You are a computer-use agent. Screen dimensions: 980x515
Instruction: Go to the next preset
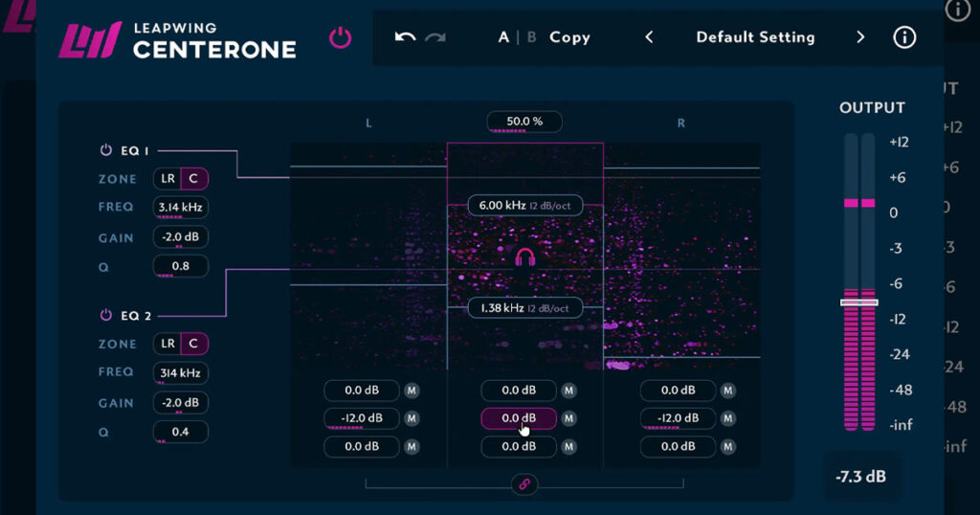coord(860,37)
